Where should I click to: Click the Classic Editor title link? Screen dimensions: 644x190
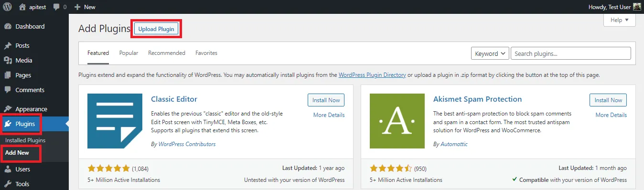[174, 99]
